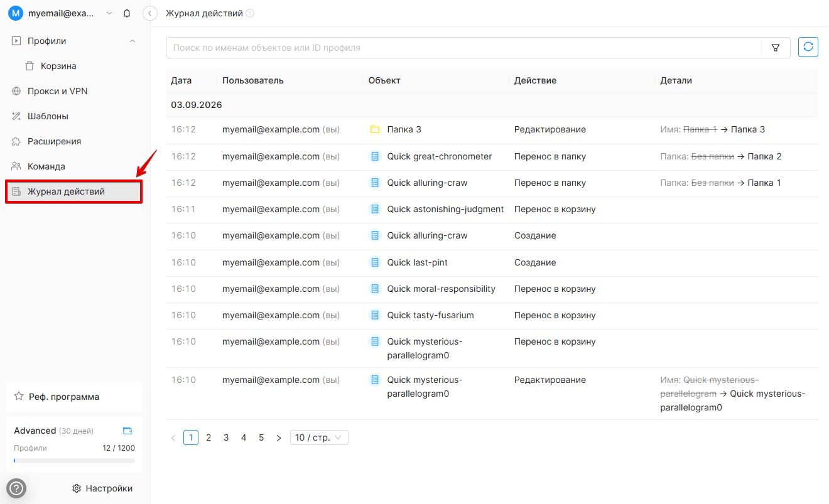Go to page 3
This screenshot has height=504, width=829.
tap(226, 437)
